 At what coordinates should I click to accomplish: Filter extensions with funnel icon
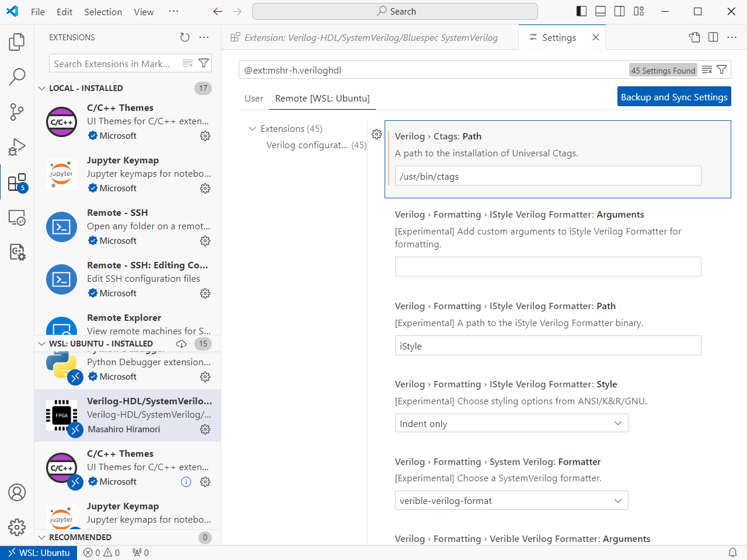[204, 64]
